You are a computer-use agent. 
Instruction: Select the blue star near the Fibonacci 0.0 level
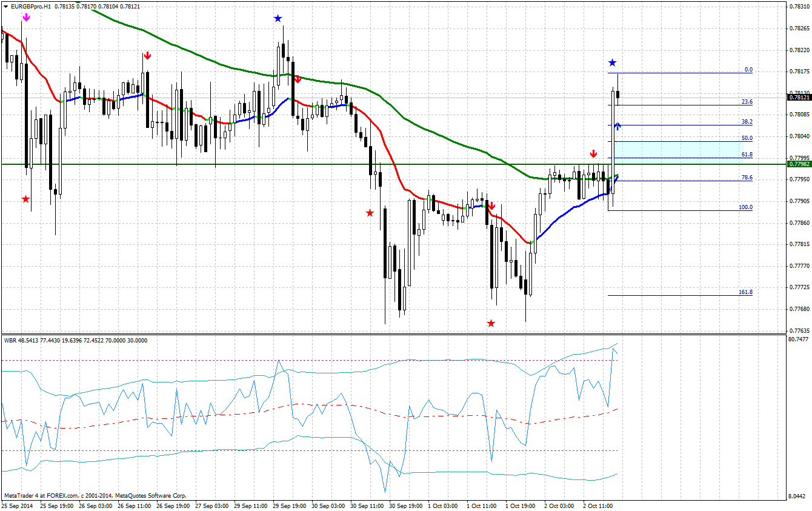[x=613, y=62]
